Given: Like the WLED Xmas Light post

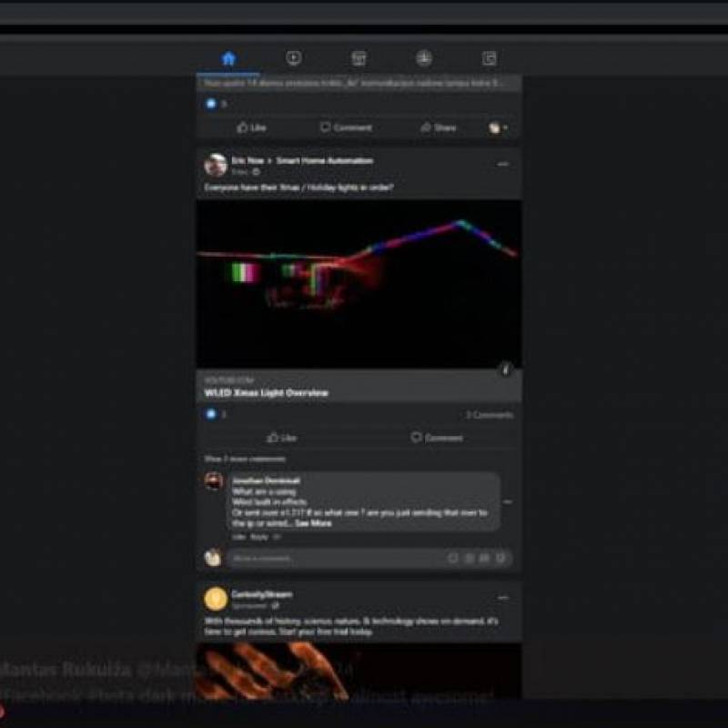Looking at the screenshot, I should [281, 438].
